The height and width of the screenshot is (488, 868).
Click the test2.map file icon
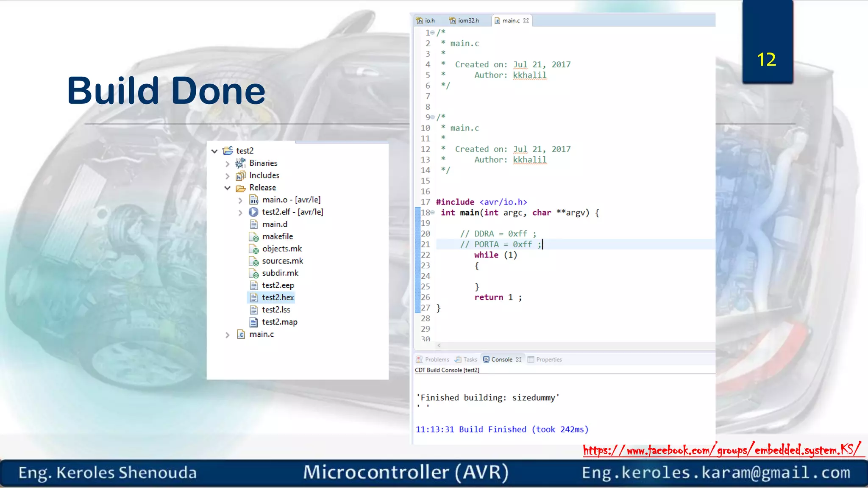coord(253,322)
